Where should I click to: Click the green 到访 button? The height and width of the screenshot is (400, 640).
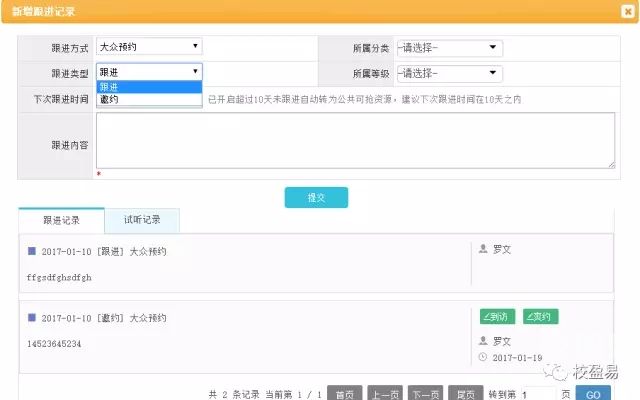click(497, 317)
